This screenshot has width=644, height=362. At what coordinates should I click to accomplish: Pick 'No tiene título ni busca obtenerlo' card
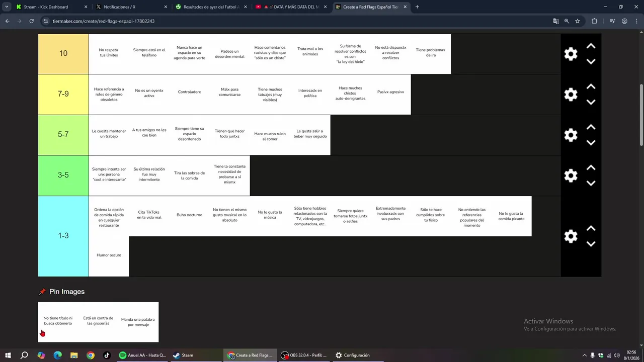58,322
